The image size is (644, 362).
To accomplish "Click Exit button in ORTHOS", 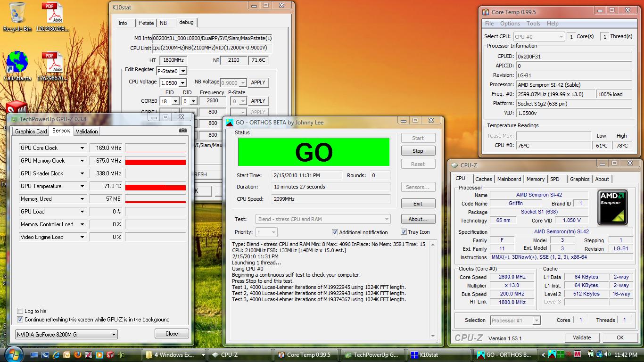I will tap(418, 204).
